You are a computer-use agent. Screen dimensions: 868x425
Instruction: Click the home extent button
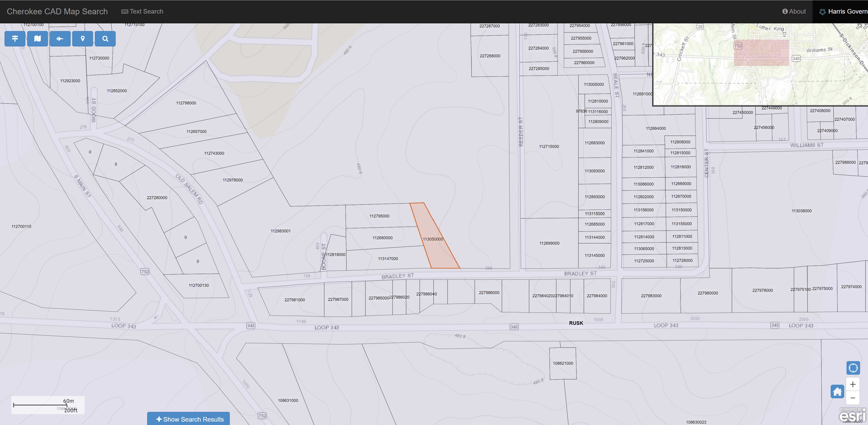click(x=837, y=392)
